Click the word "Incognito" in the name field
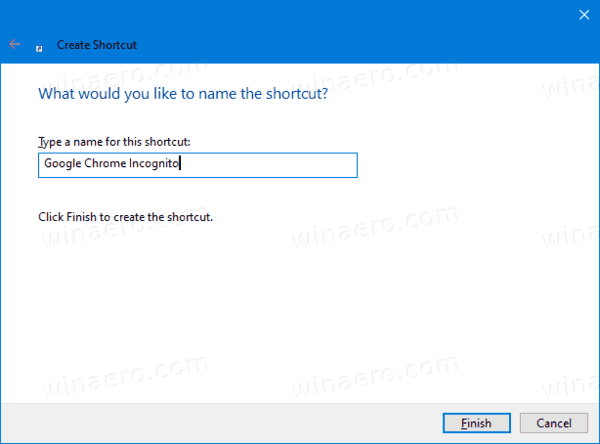Screen dimensions: 600x444 coord(153,165)
